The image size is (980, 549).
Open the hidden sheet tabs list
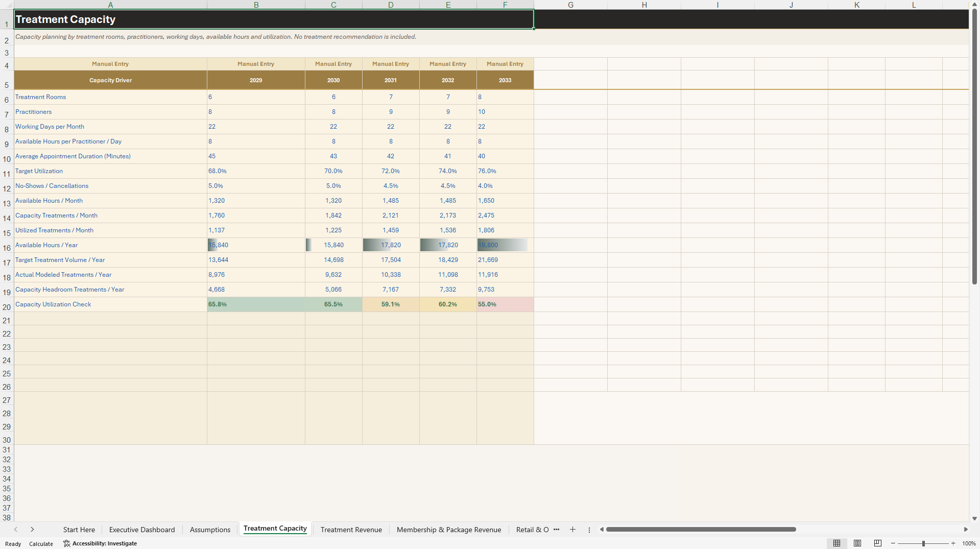click(x=556, y=530)
